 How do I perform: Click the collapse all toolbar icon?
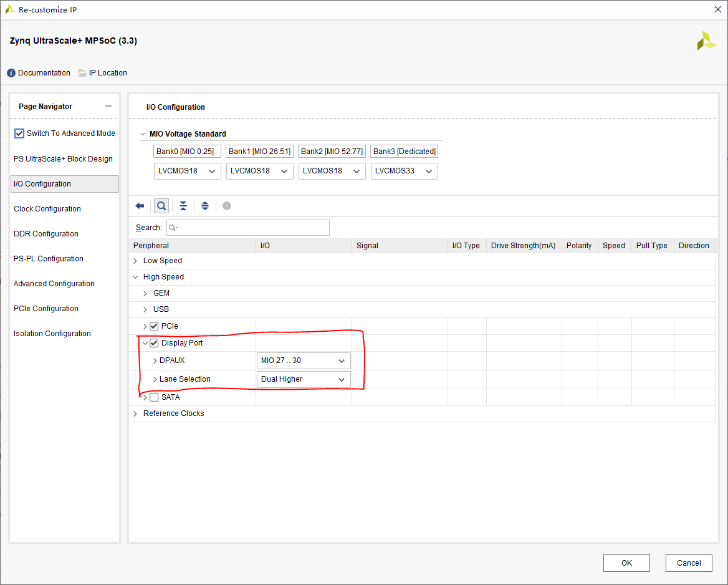click(x=183, y=206)
